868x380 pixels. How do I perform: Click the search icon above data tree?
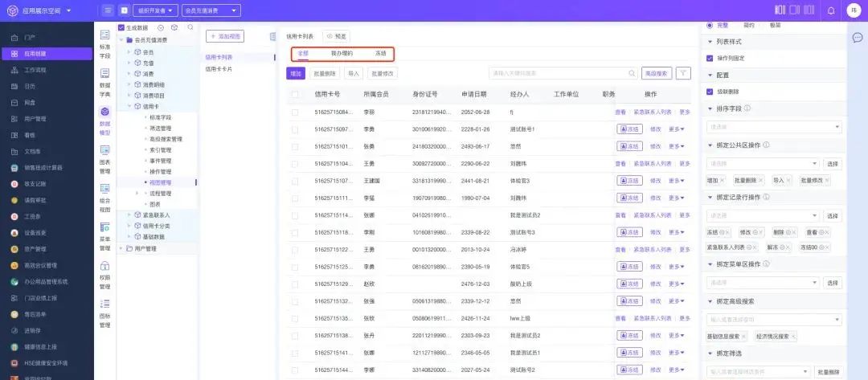[x=190, y=27]
